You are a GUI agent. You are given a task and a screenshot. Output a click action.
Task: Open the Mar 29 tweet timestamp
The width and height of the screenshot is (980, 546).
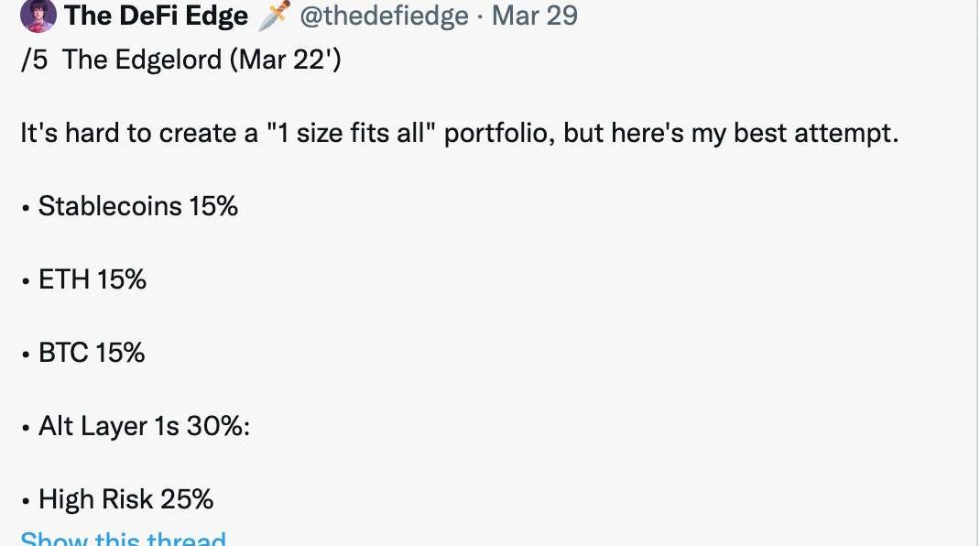[534, 16]
